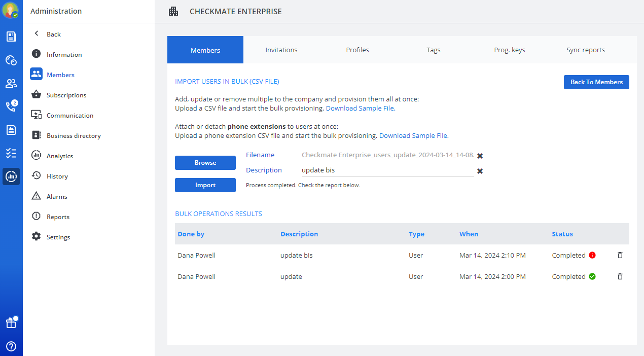Click the Back To Members button
The image size is (644, 356).
[596, 82]
